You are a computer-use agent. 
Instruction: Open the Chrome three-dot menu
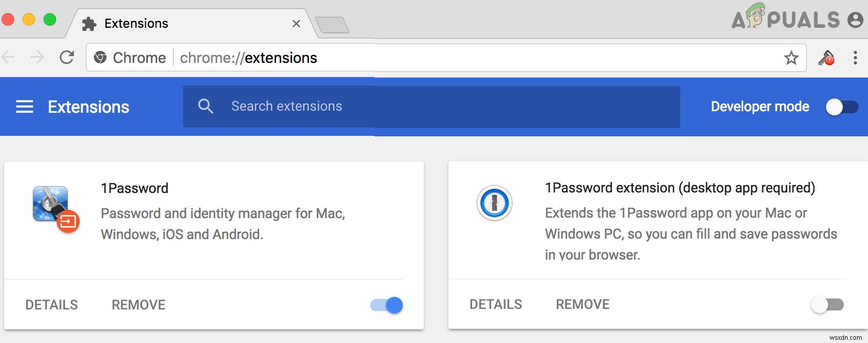tap(856, 58)
